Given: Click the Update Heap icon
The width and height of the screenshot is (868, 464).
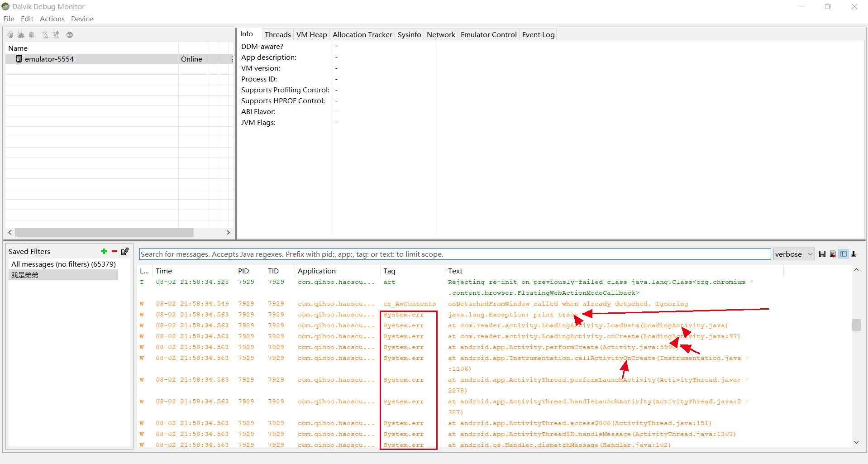Looking at the screenshot, I should pyautogui.click(x=10, y=35).
